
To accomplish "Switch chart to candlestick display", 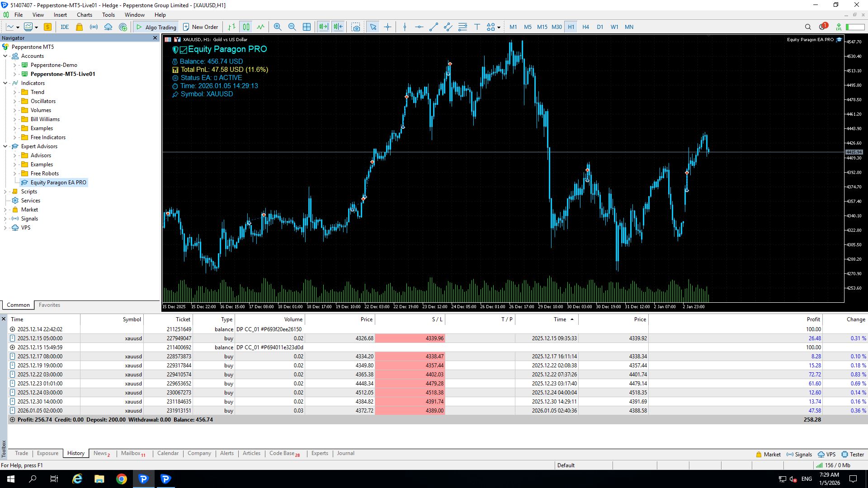I will pyautogui.click(x=246, y=27).
